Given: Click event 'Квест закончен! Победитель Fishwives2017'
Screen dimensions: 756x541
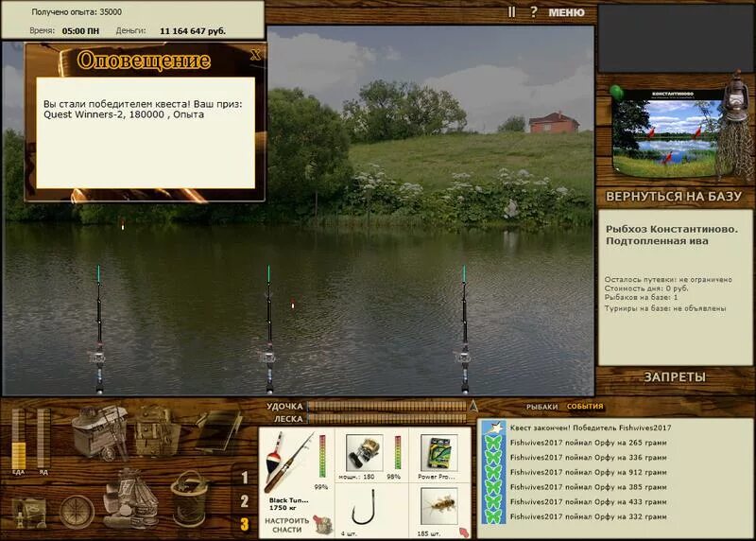Looking at the screenshot, I should tap(590, 428).
